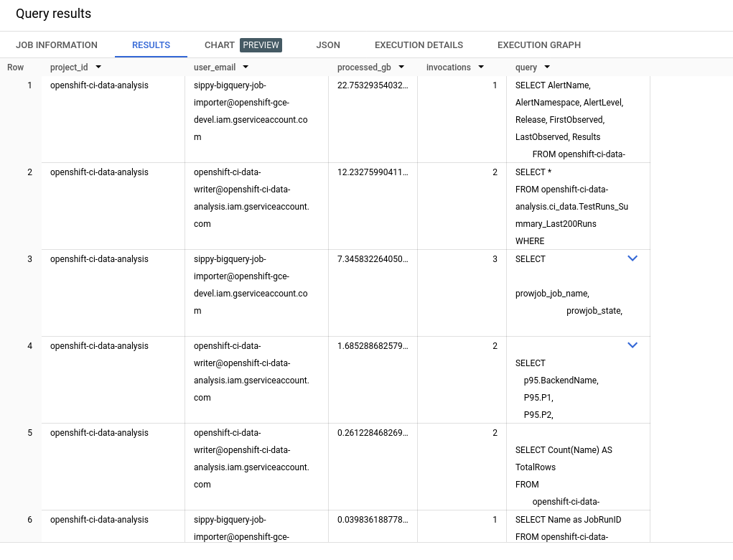Click the project_id header label
Viewport: 733px width, 560px height.
coord(69,67)
